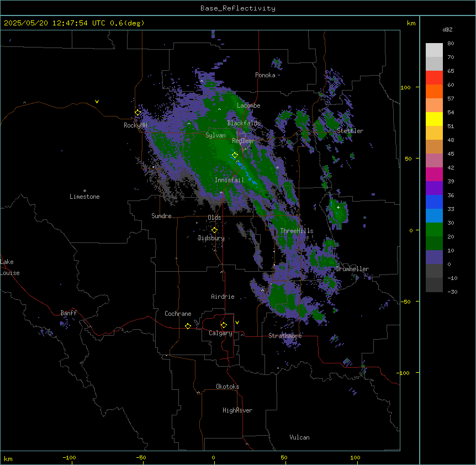
Task: Click the ThreeHills label
Action: [x=297, y=231]
